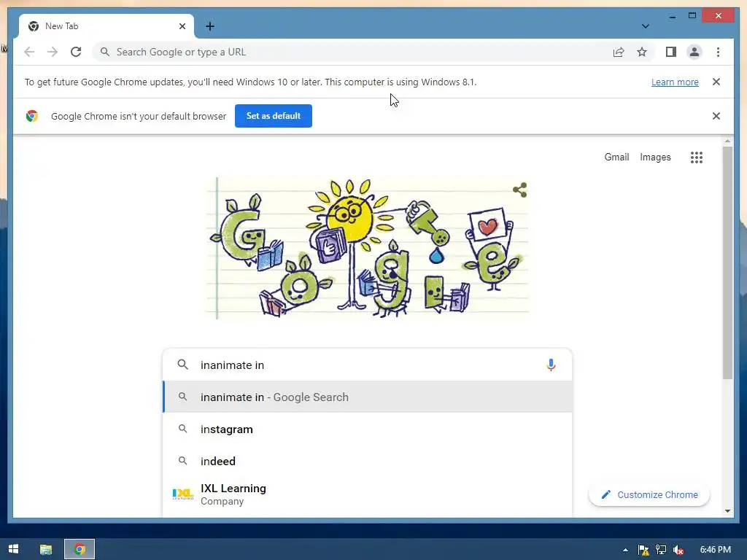This screenshot has height=560, width=747.
Task: Click the search icon in address bar
Action: click(x=105, y=52)
